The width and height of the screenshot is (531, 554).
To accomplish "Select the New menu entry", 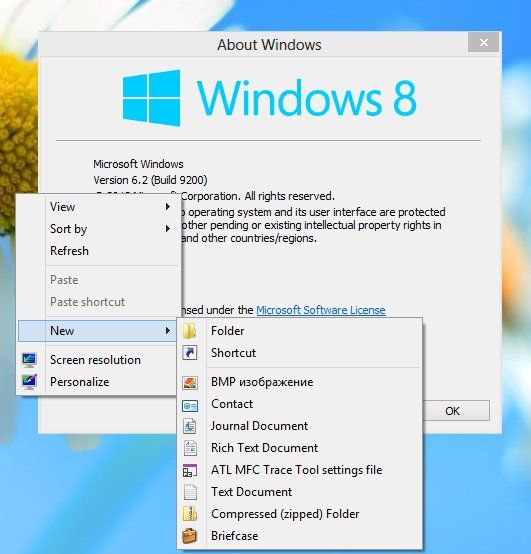I will [98, 331].
